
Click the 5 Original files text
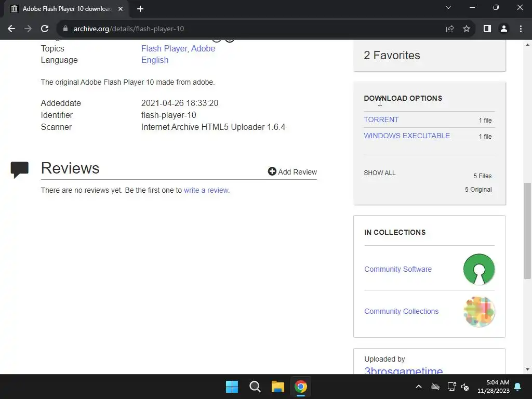point(478,190)
